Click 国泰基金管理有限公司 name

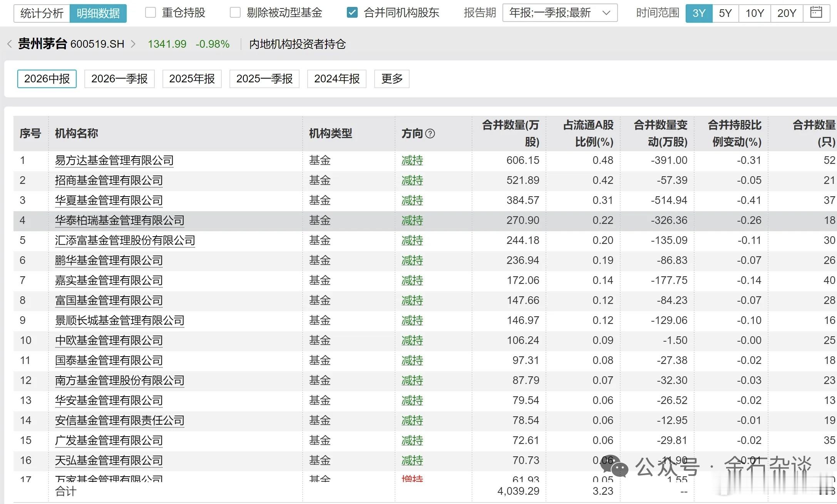[x=109, y=360]
